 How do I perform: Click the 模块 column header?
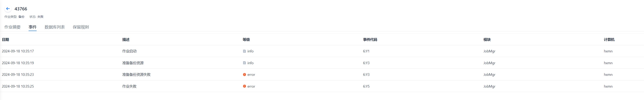click(487, 40)
